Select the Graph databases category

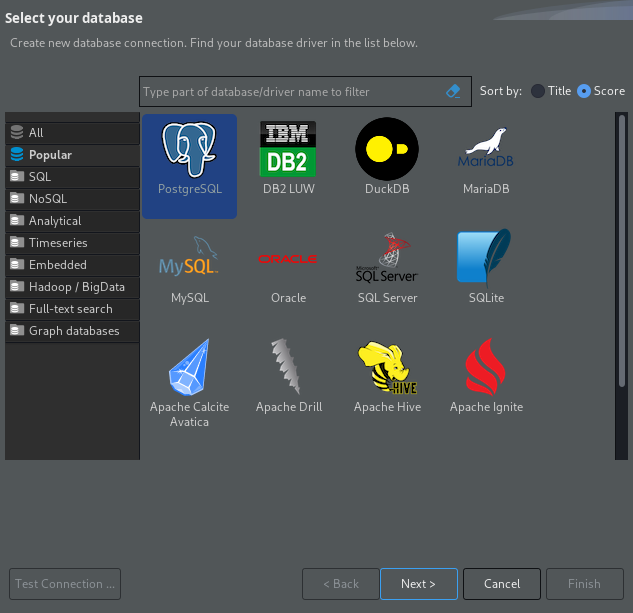[x=72, y=331]
